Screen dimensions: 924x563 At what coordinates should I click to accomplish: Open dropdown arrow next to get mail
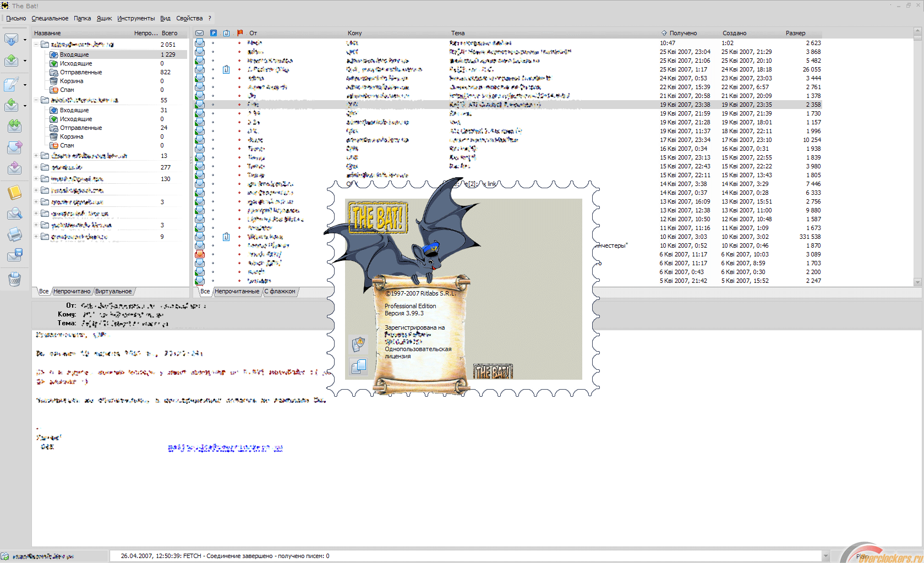pos(25,40)
